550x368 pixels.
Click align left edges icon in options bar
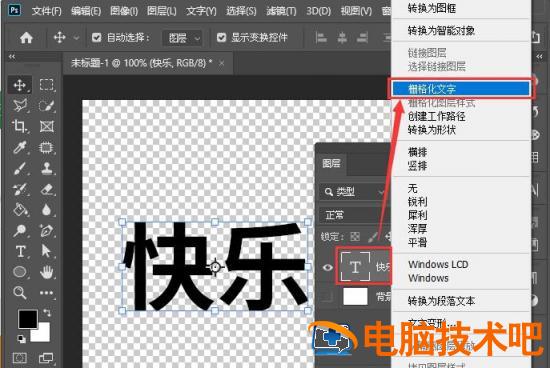(321, 38)
